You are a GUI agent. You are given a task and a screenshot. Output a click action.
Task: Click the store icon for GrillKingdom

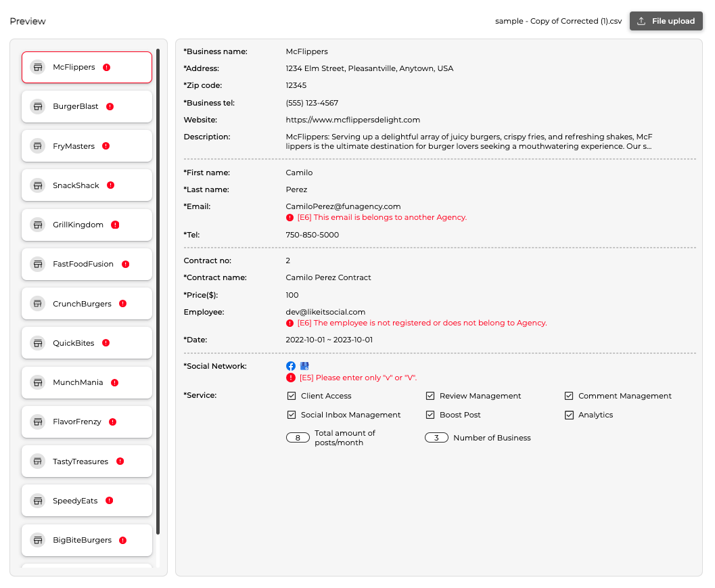coord(38,225)
